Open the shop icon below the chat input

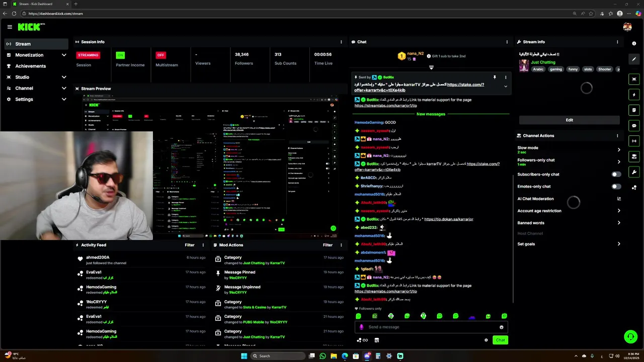pos(376,340)
